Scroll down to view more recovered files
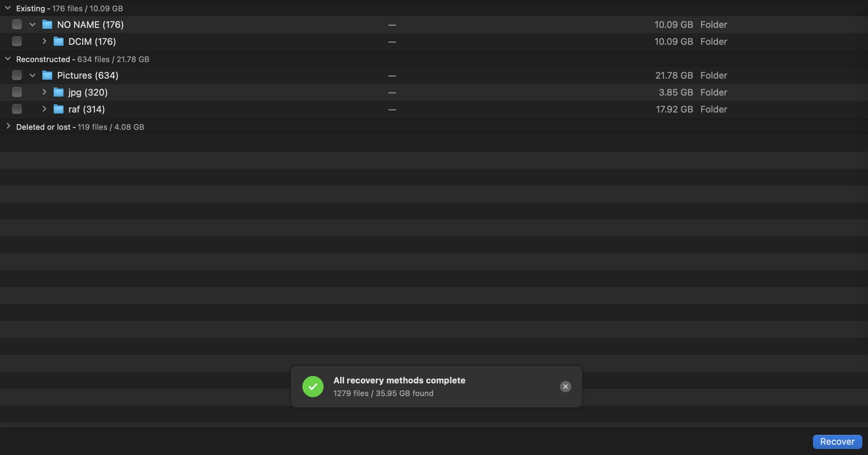 (8, 126)
